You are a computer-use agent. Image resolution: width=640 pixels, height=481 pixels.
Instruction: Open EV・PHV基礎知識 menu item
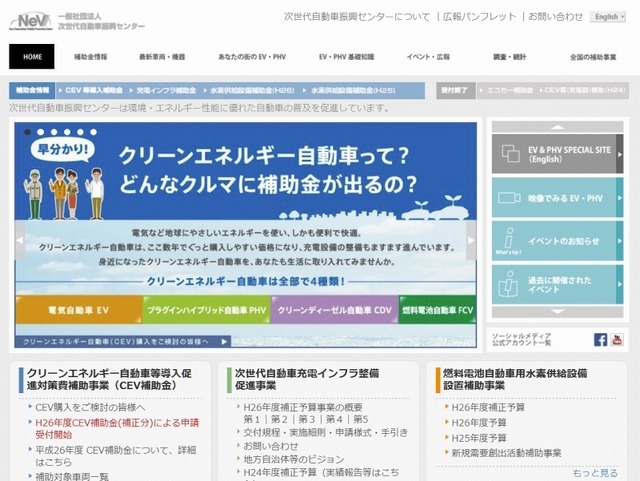(x=347, y=57)
